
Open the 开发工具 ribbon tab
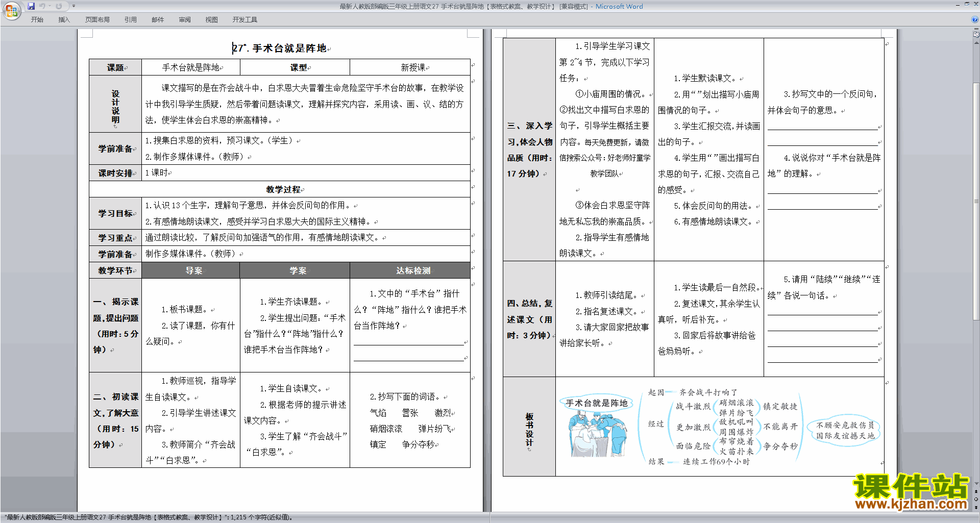coord(244,20)
